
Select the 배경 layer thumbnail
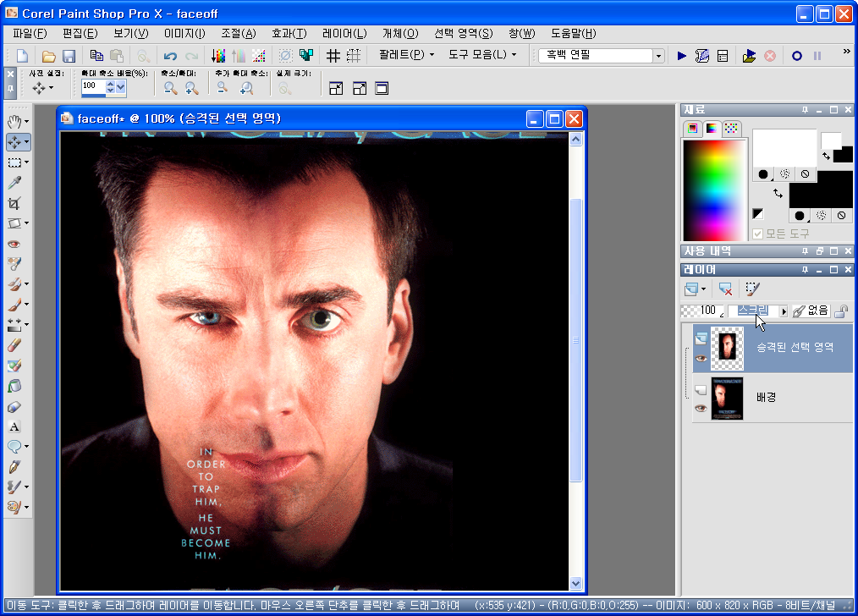(727, 399)
